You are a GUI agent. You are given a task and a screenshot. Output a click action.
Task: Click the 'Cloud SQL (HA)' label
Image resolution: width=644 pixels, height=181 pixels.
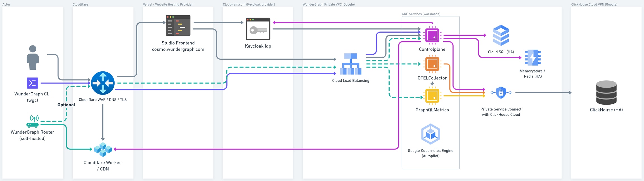click(x=501, y=52)
